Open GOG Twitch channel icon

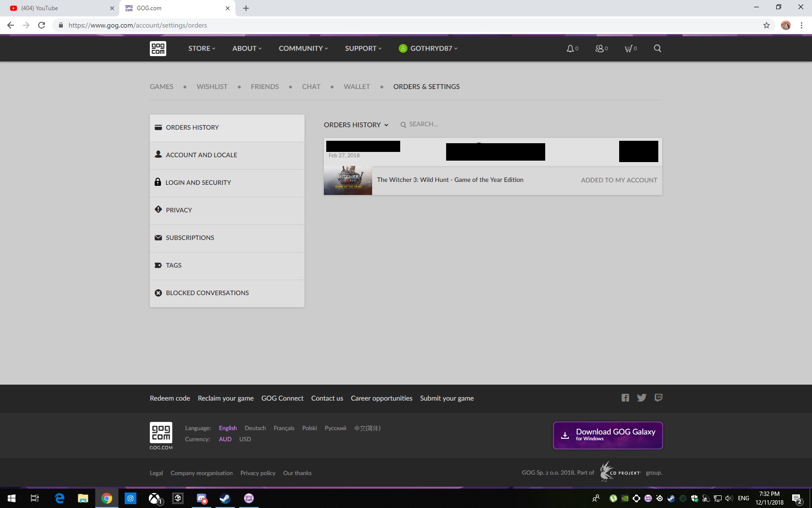(x=658, y=398)
